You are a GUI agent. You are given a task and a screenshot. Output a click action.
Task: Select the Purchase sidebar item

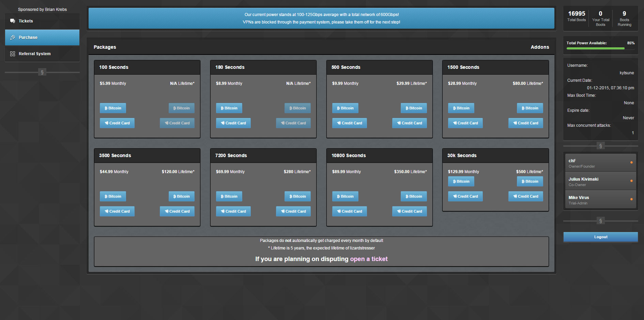coord(42,37)
